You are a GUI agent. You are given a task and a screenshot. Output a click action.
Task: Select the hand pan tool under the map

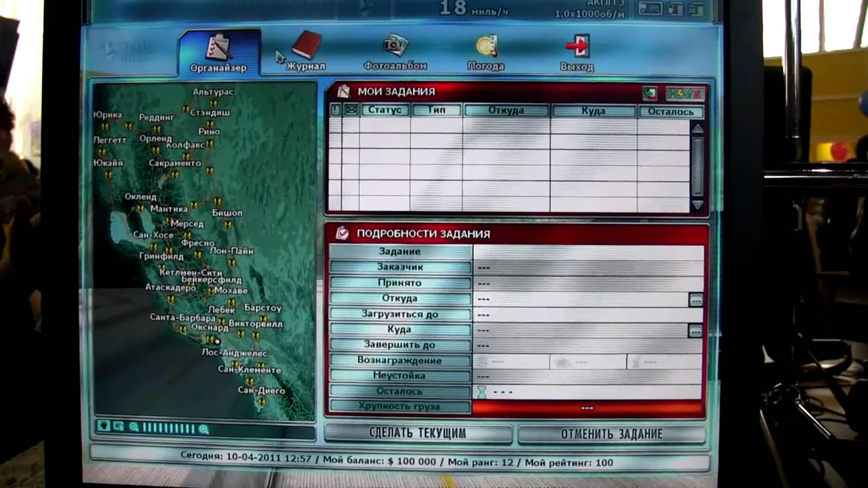point(104,427)
